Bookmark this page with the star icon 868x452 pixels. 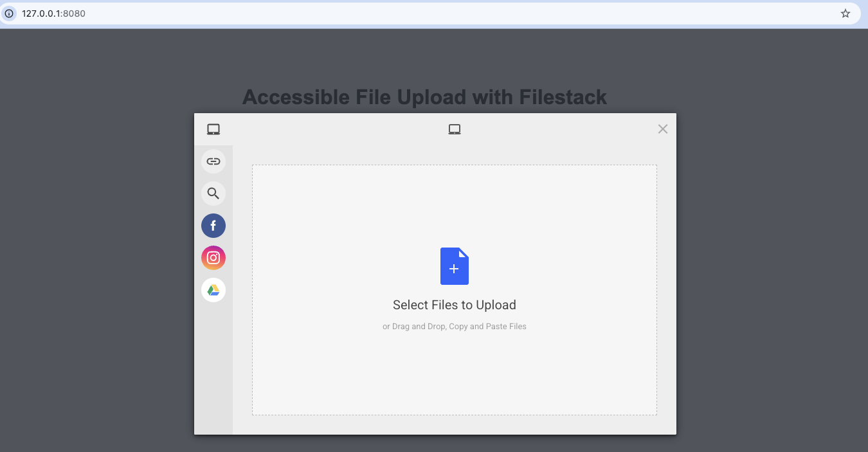[x=845, y=14]
